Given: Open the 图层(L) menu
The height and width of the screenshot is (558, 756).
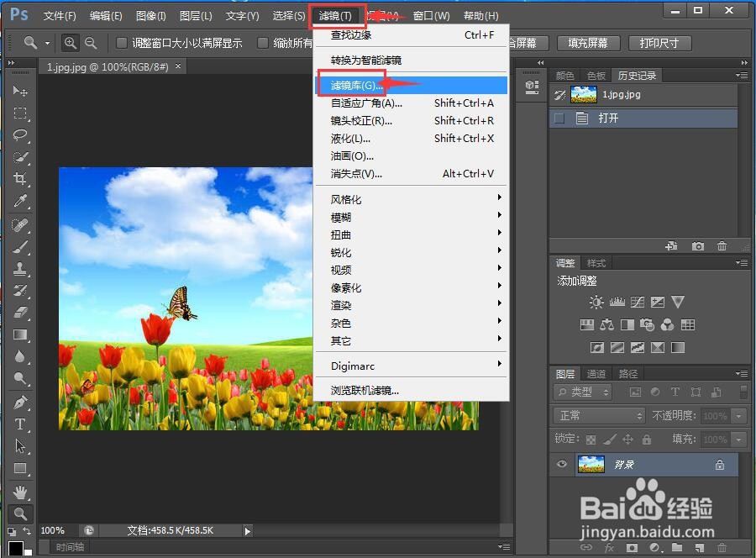Looking at the screenshot, I should [x=196, y=15].
